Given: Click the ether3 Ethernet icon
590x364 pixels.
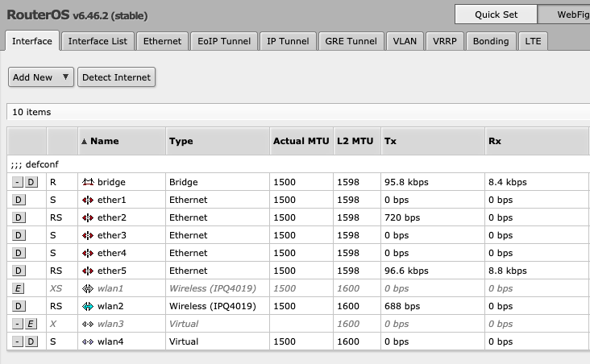Looking at the screenshot, I should (x=88, y=235).
